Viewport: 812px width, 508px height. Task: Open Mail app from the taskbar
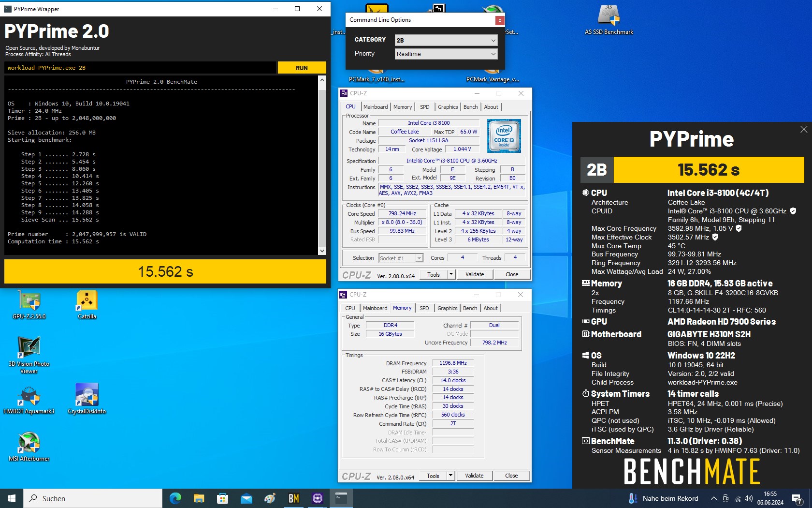click(x=246, y=498)
